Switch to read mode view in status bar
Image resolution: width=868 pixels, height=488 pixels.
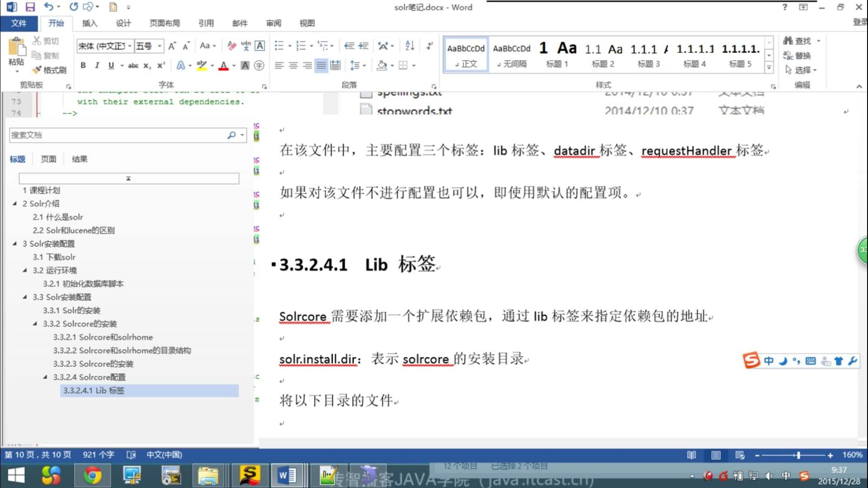691,455
